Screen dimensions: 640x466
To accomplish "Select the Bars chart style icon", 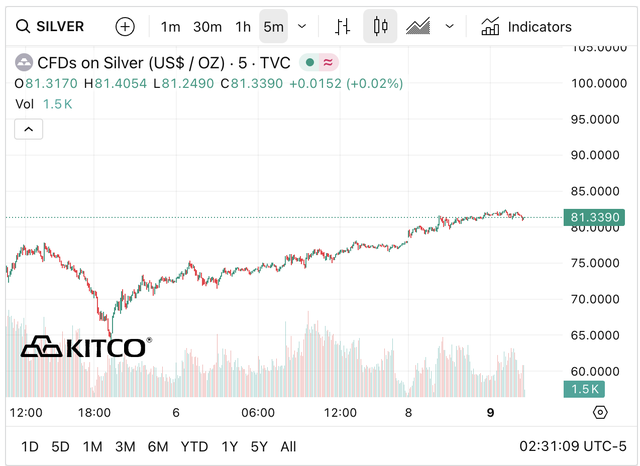I will 343,27.
